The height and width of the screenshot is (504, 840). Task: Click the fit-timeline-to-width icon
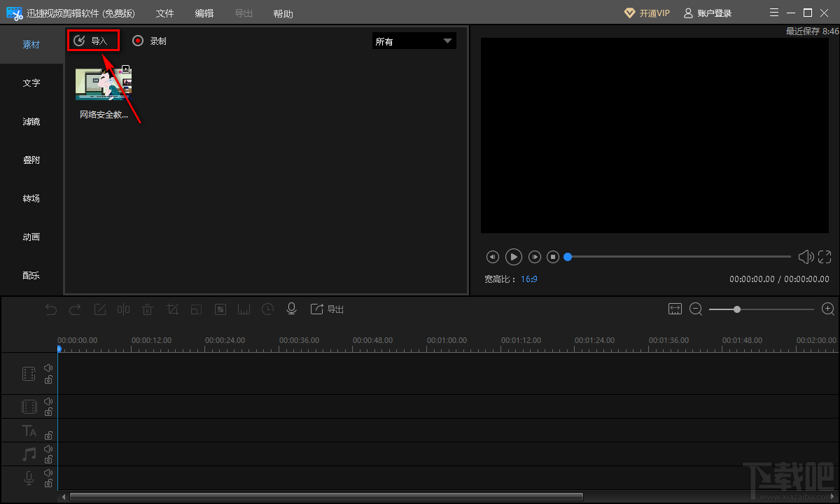point(675,309)
